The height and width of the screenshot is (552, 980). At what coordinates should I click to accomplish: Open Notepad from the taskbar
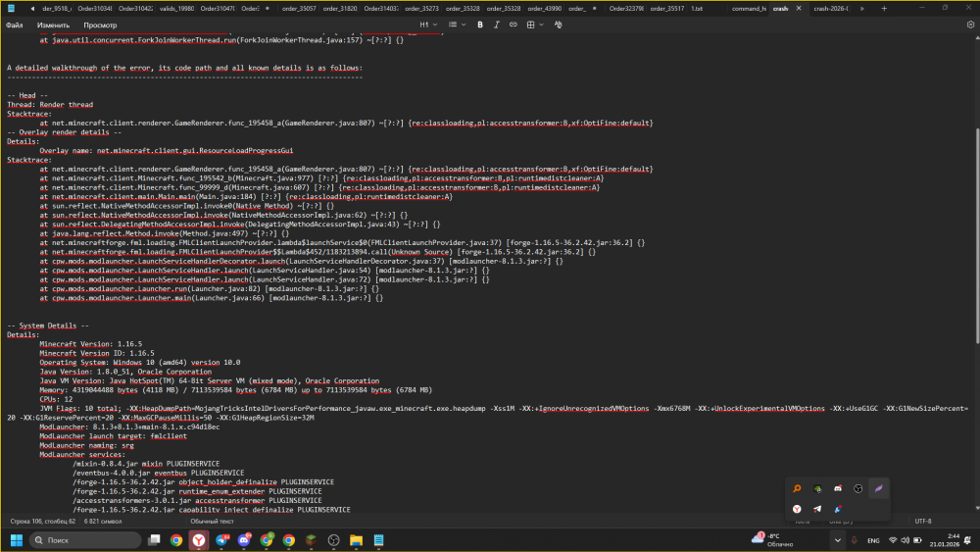pyautogui.click(x=378, y=540)
